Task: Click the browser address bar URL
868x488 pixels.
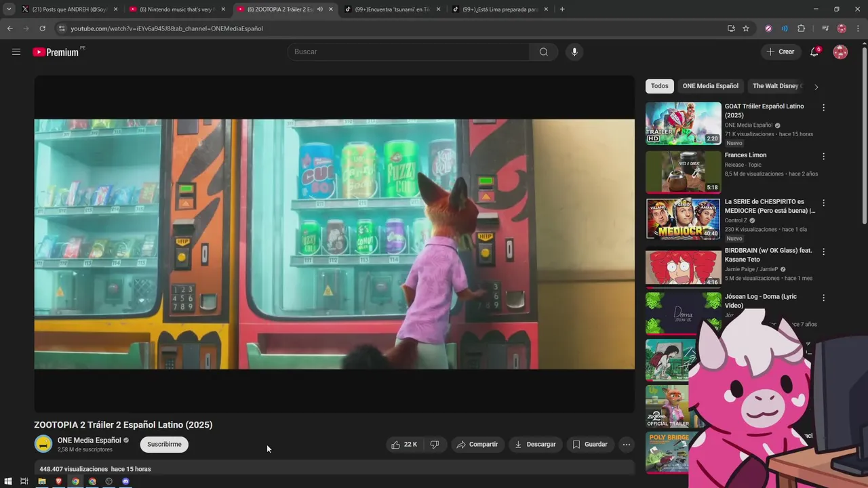Action: 167,28
